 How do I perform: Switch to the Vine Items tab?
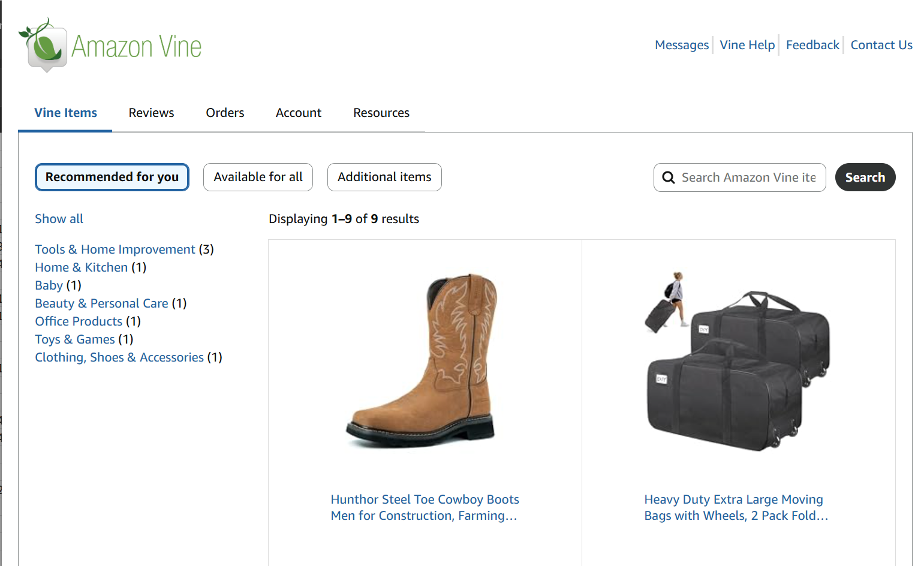click(65, 113)
